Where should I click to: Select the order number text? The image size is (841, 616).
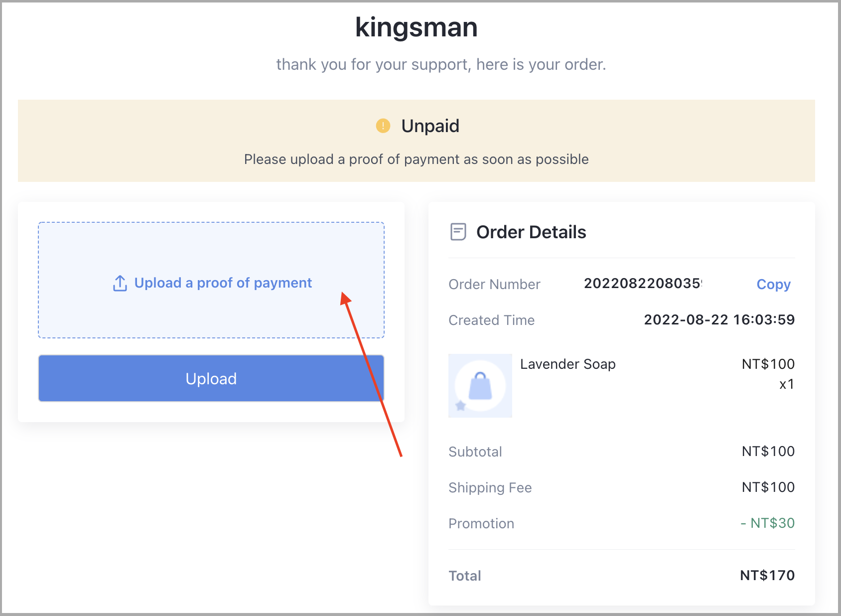pyautogui.click(x=643, y=283)
